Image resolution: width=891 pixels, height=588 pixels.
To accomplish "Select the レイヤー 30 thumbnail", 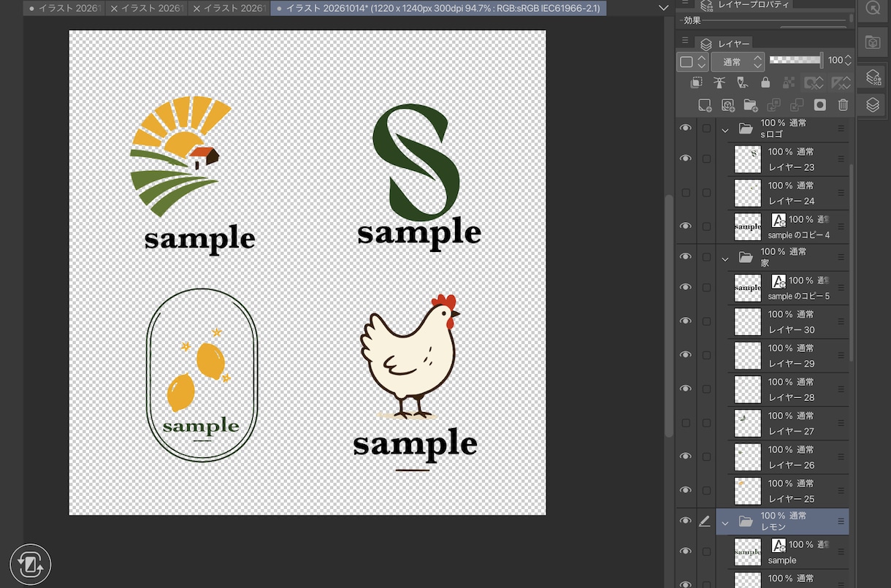I will tap(747, 321).
